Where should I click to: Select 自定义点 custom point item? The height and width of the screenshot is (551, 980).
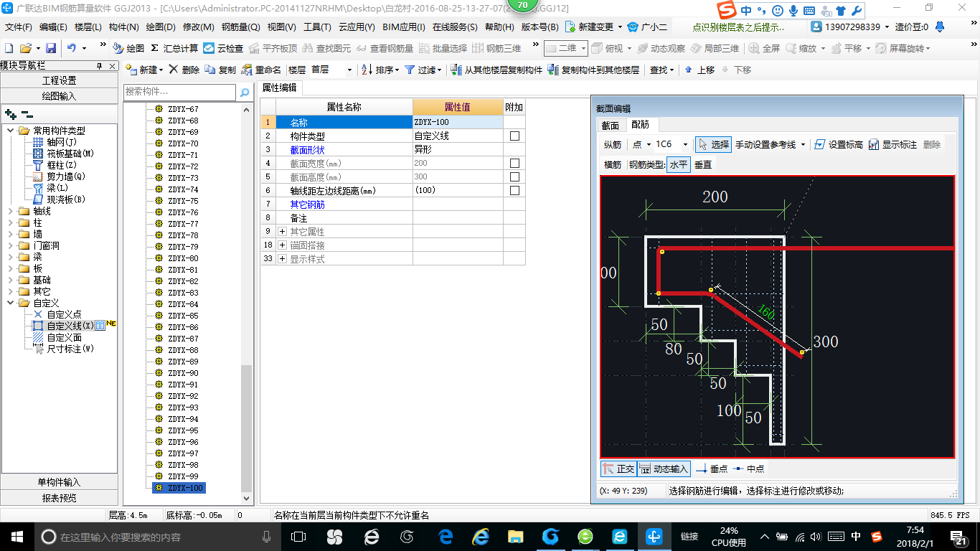(x=57, y=314)
